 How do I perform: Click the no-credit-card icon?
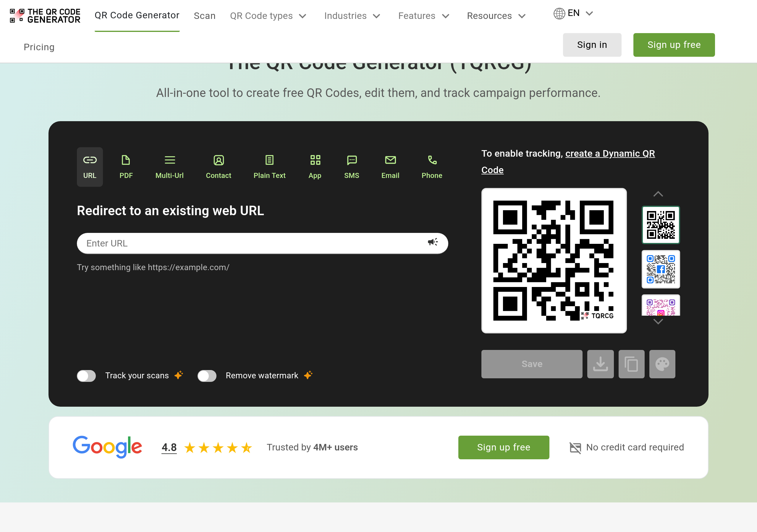575,447
